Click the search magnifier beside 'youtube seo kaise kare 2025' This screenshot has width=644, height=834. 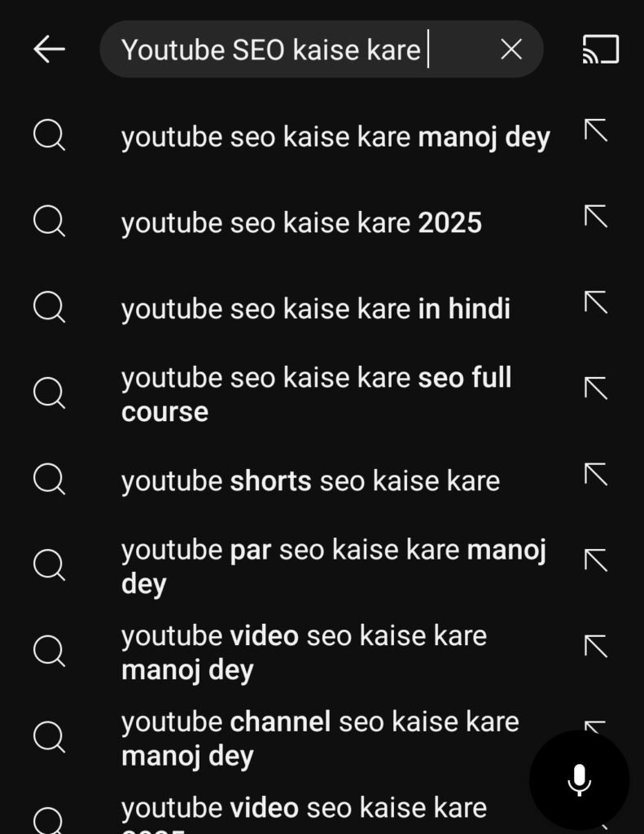tap(48, 222)
